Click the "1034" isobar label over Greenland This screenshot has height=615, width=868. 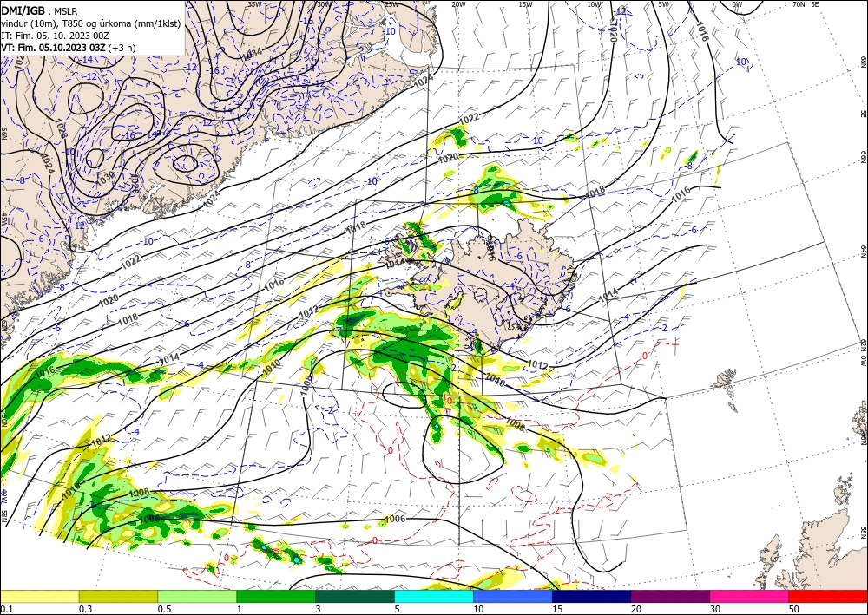point(252,54)
